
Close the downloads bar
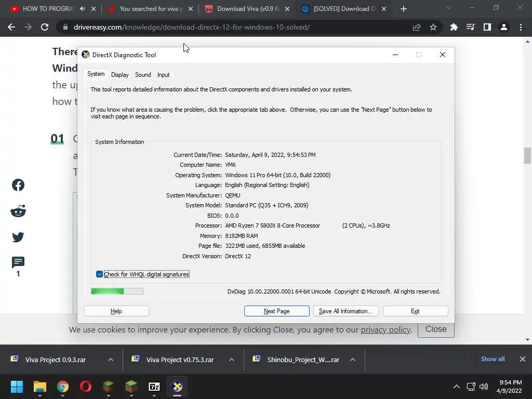[x=523, y=359]
